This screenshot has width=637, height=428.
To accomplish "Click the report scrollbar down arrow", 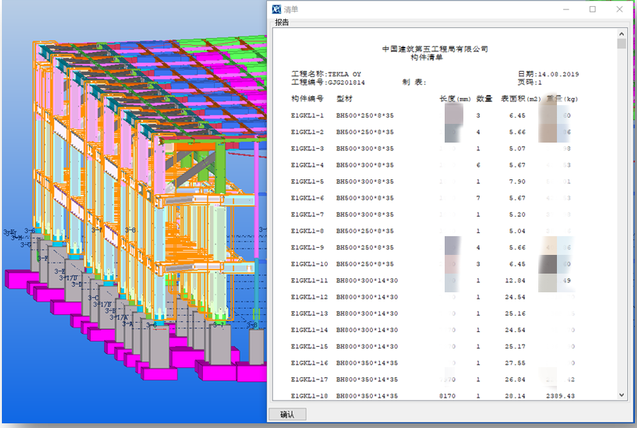I will (x=622, y=395).
